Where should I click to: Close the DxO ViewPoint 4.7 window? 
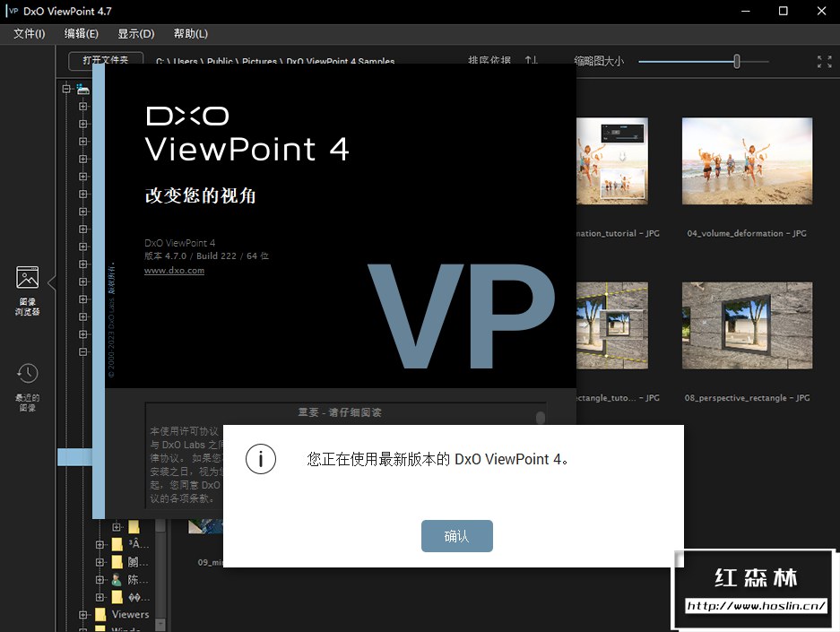pos(821,12)
